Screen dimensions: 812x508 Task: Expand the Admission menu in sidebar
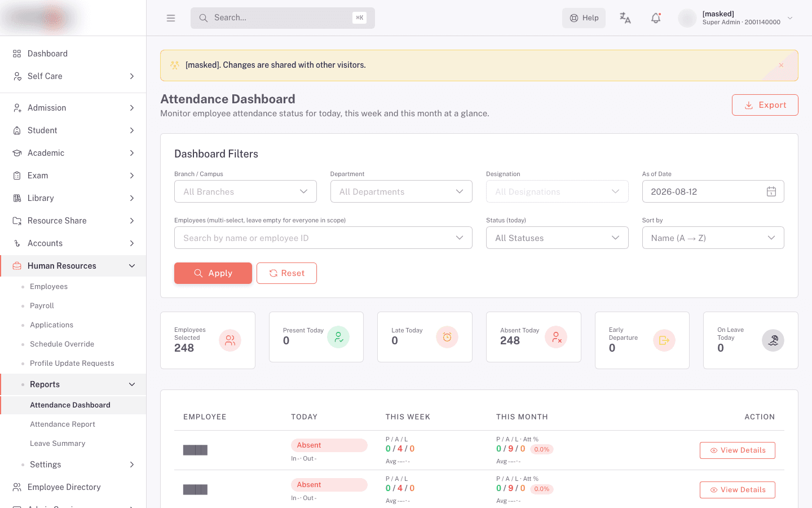coord(73,108)
